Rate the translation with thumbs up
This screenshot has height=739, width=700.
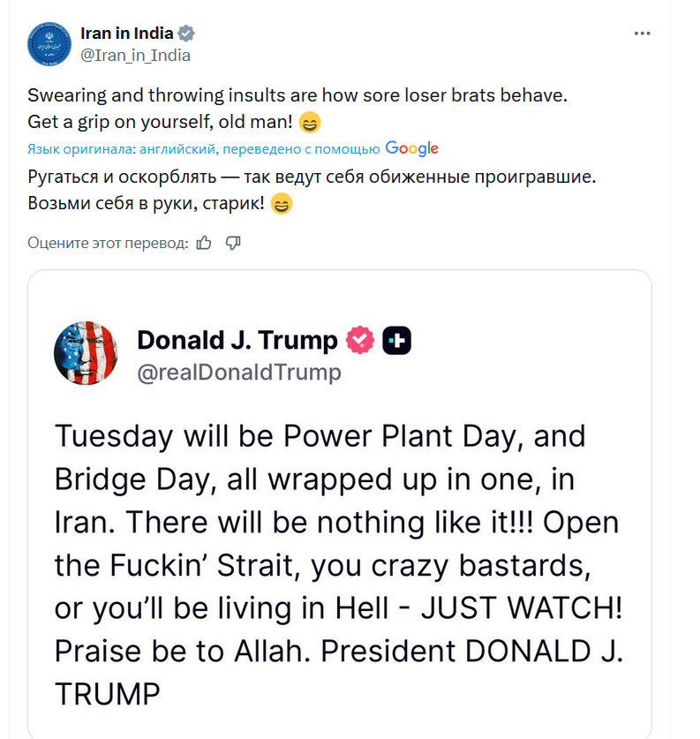204,243
